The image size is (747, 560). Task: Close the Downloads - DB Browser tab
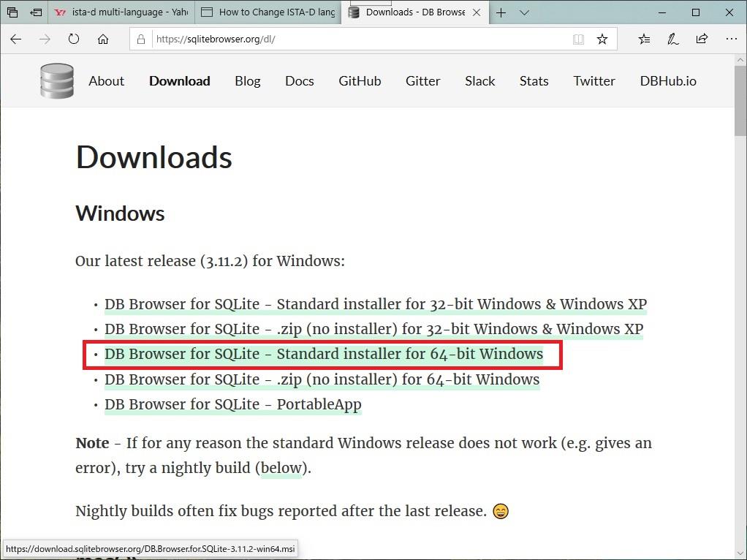pos(477,13)
